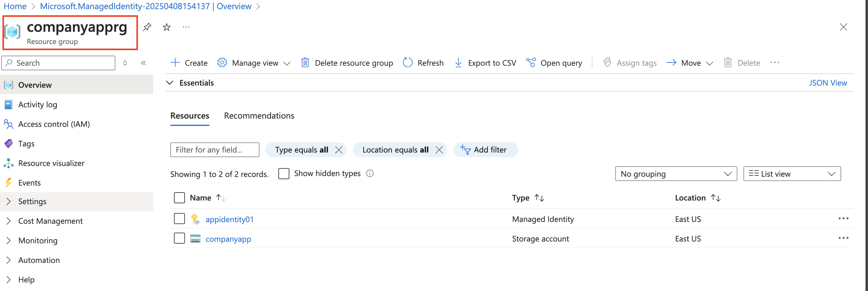Screen dimensions: 868x291
Task: Mark companyapprg as a favorite with star
Action: pos(166,27)
